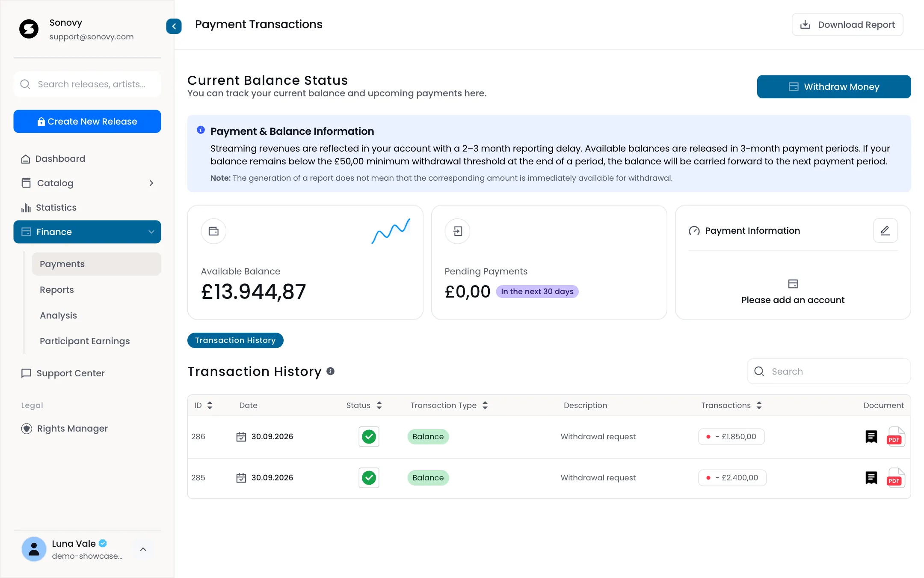Click Please add an account

pos(793,300)
